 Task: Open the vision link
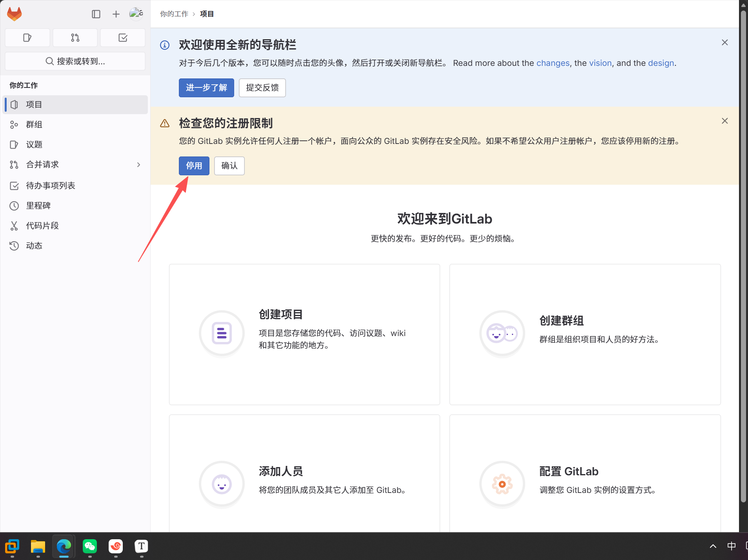(x=601, y=63)
